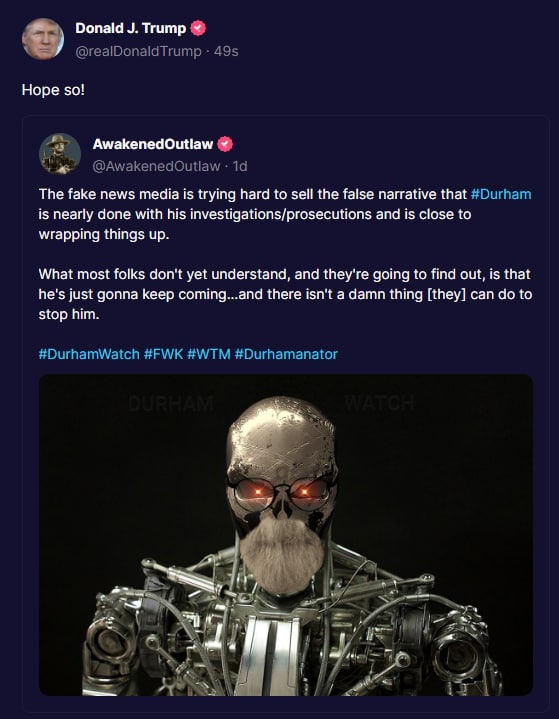559x719 pixels.
Task: Click the glowing red eyes in image
Action: [x=282, y=492]
